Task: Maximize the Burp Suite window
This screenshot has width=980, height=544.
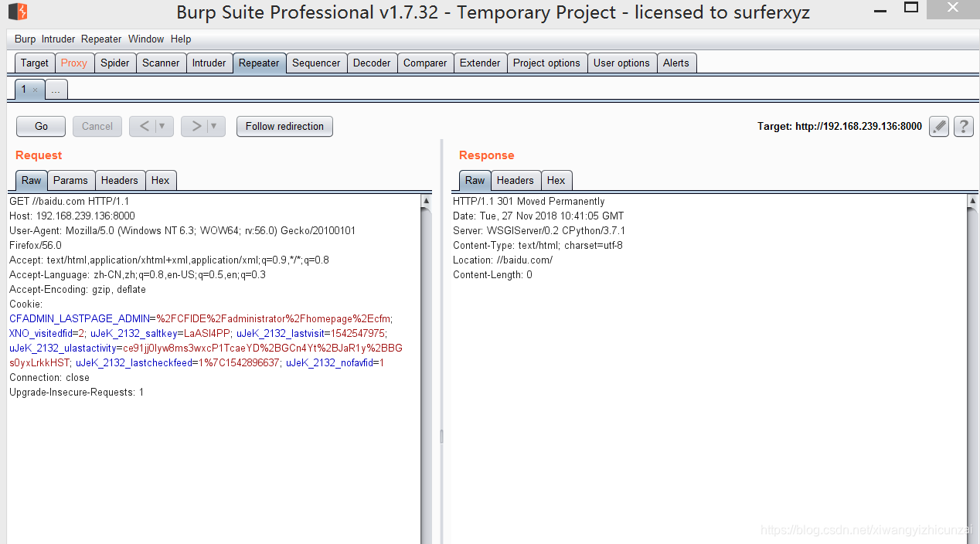Action: (911, 8)
